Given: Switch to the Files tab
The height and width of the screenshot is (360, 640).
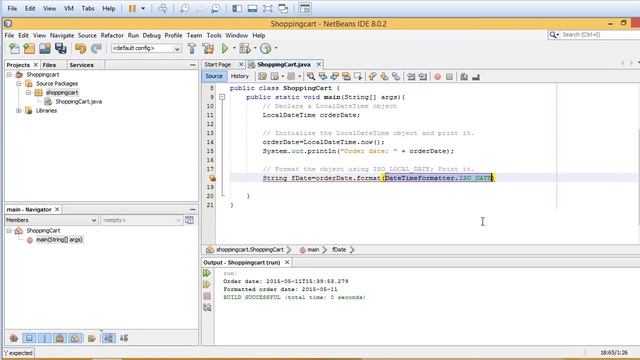Looking at the screenshot, I should click(x=49, y=65).
